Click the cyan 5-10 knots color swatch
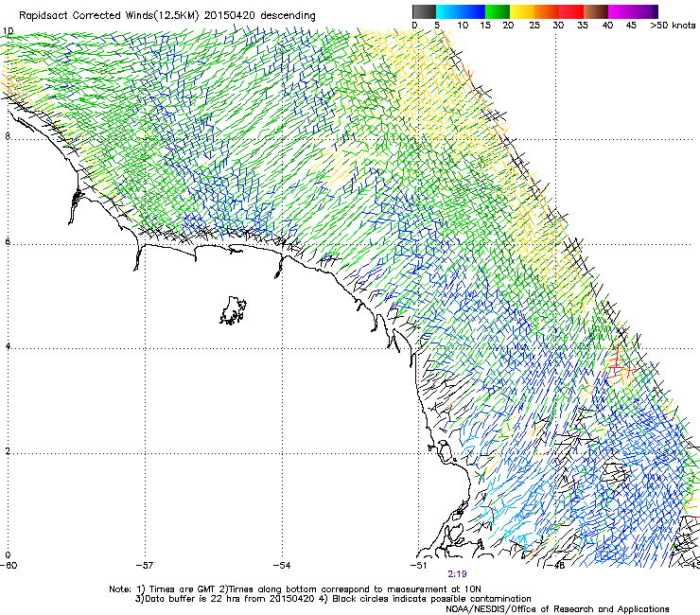The width and height of the screenshot is (700, 615). click(448, 11)
